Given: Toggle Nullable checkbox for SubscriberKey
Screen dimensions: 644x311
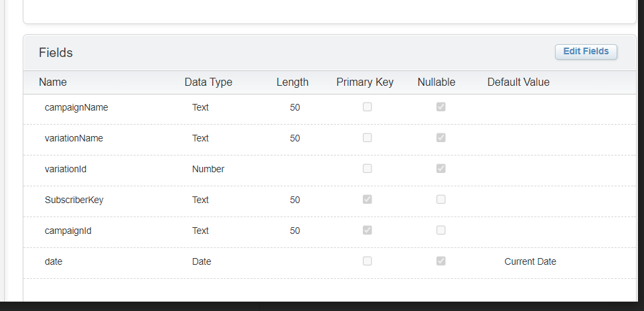Looking at the screenshot, I should [x=440, y=200].
